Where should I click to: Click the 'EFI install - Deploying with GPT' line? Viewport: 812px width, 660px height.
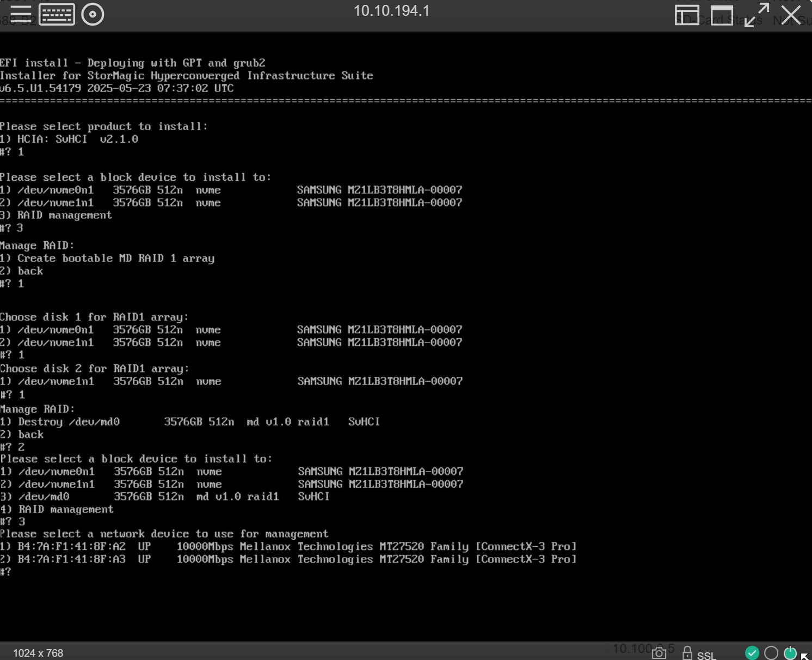(x=132, y=63)
